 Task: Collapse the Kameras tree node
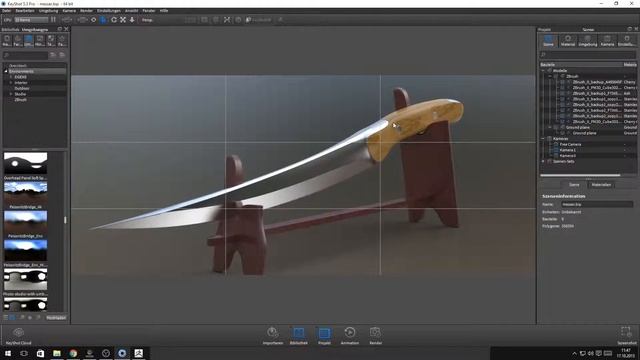[x=543, y=139]
